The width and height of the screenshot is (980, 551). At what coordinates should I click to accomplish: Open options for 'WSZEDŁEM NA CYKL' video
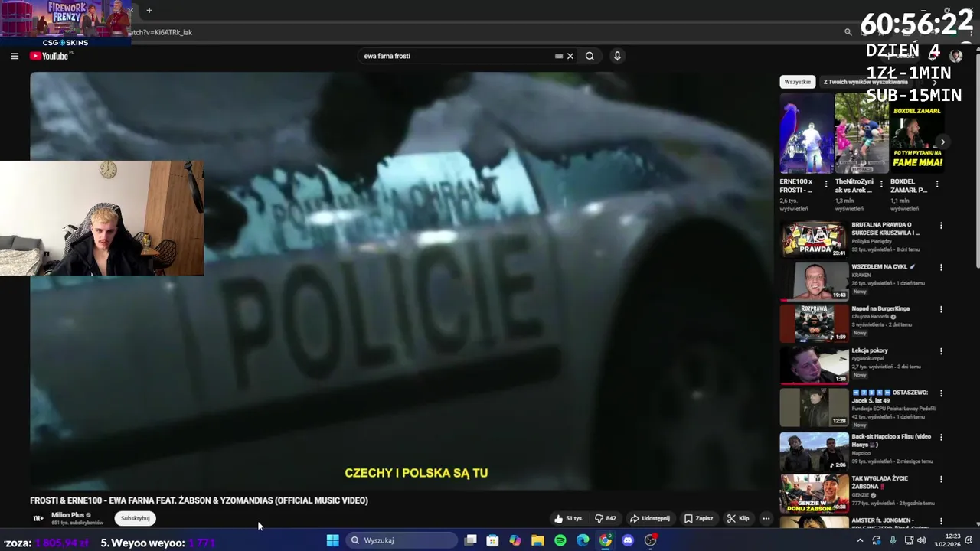[x=941, y=268]
